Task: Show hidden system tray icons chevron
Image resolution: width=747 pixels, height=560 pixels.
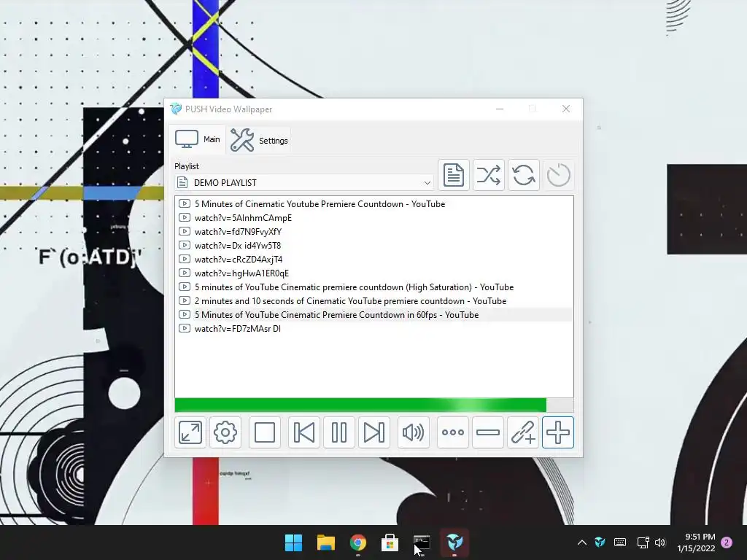Action: point(581,542)
